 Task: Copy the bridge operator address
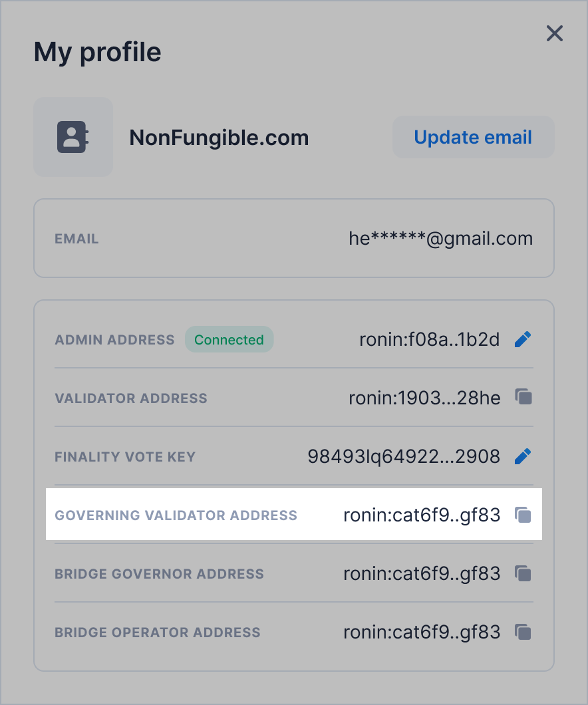click(x=523, y=632)
